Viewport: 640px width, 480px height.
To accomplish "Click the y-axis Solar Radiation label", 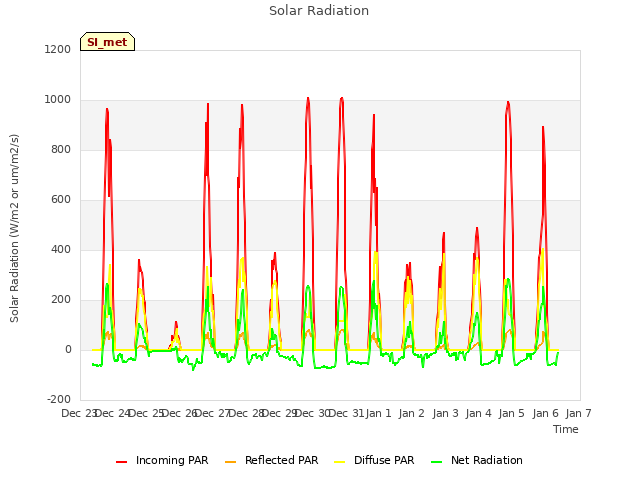I will 14,228.
